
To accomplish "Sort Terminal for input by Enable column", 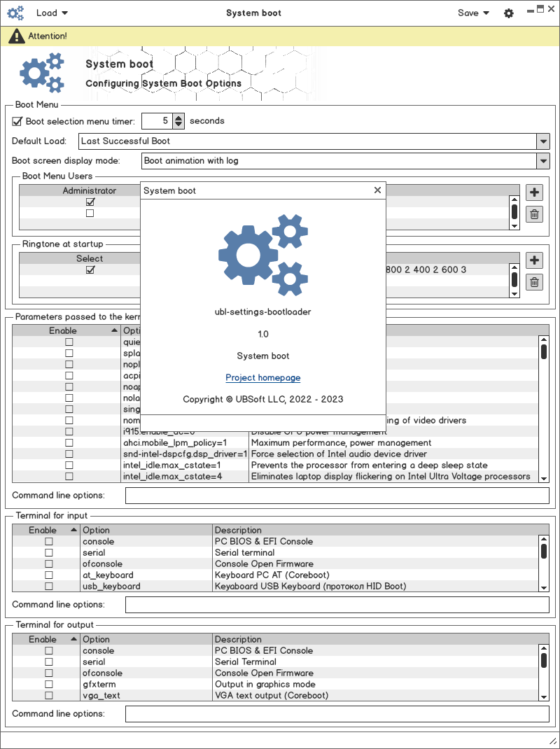I will tap(46, 530).
